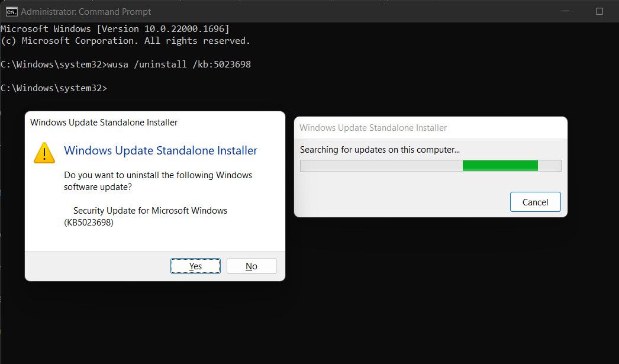The width and height of the screenshot is (619, 364).
Task: Click 'Security Update for Microsoft Windows' text
Action: coord(150,211)
